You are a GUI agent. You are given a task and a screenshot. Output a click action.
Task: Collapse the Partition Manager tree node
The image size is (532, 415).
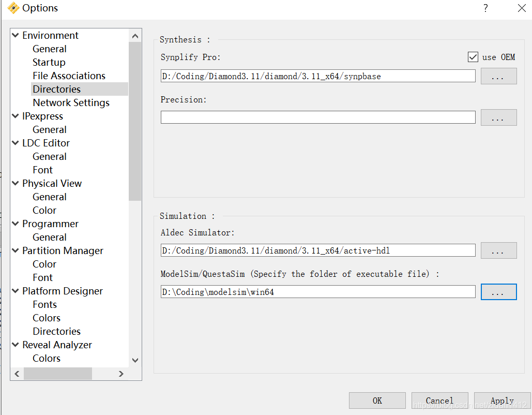tap(16, 250)
